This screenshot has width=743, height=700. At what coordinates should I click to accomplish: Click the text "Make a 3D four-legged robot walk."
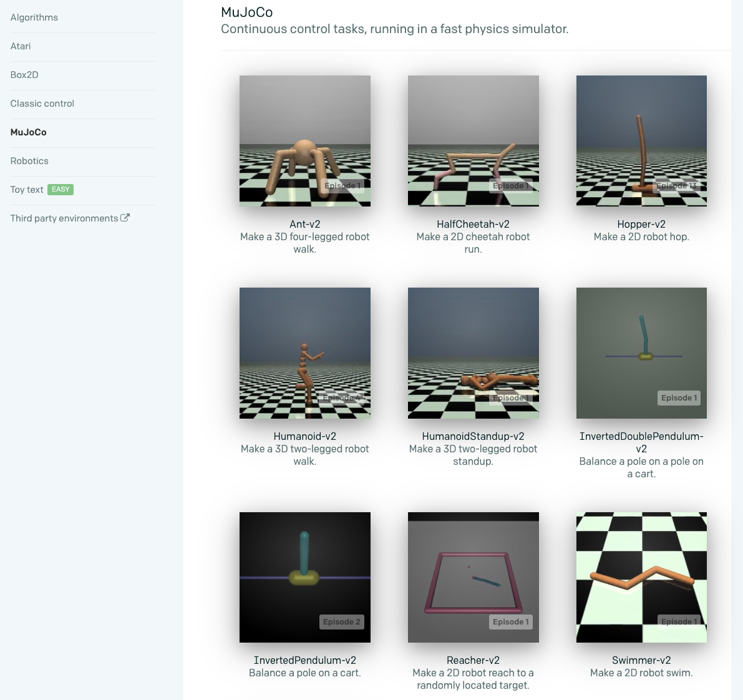coord(304,243)
